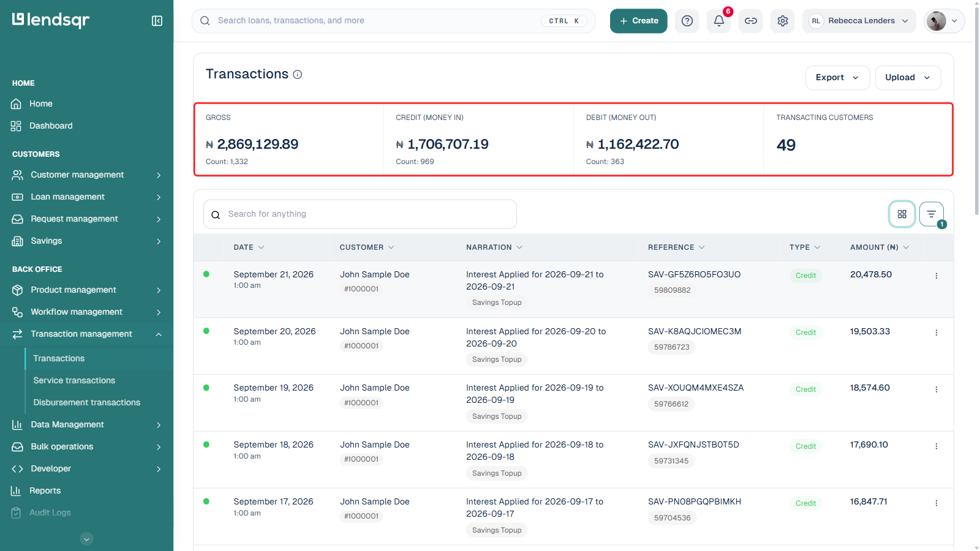Focus the global search loans field
980x551 pixels.
point(393,21)
